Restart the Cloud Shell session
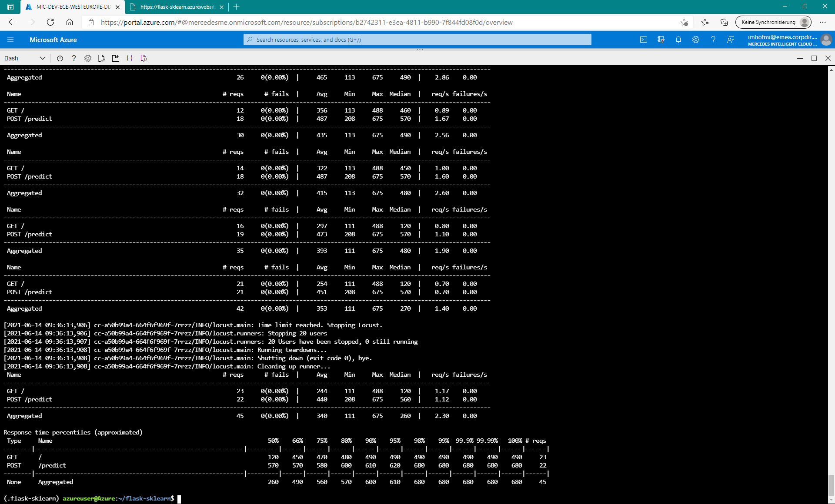The image size is (835, 504). coord(60,58)
